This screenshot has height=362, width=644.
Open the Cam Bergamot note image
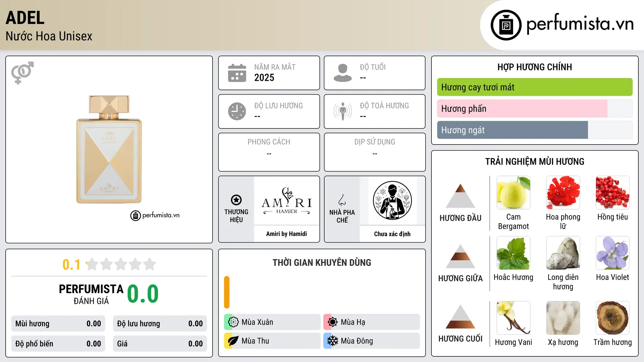[514, 193]
